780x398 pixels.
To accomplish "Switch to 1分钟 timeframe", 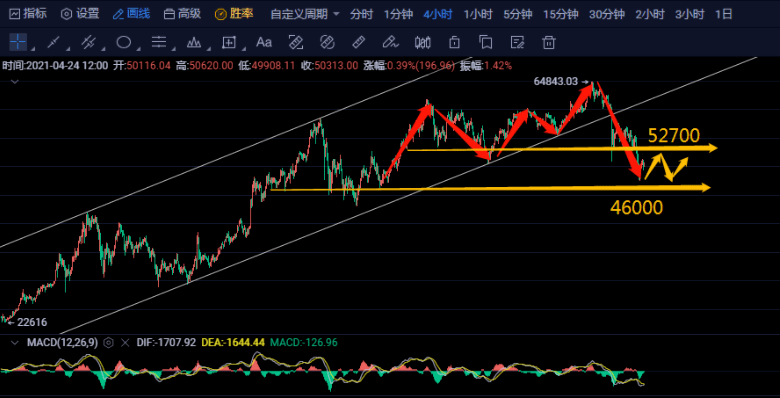I will point(398,14).
